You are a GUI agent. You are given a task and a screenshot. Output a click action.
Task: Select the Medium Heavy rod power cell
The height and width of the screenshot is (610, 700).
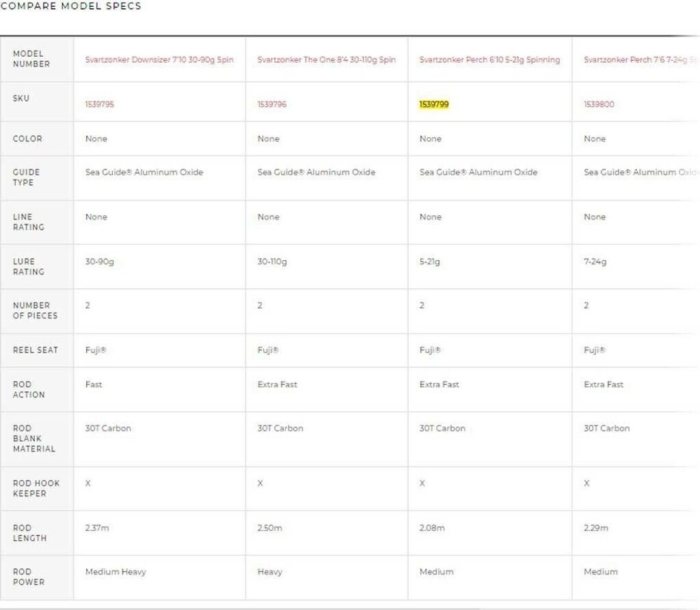[x=116, y=572]
